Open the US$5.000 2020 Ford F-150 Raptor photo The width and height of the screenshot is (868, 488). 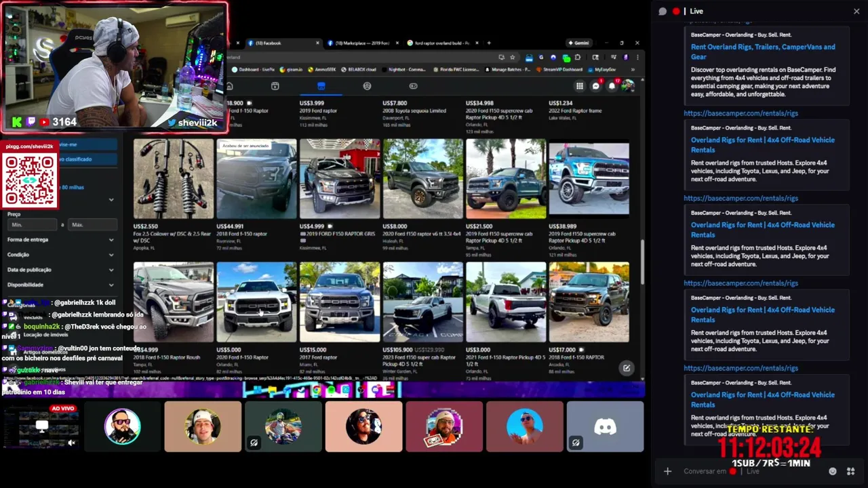256,302
